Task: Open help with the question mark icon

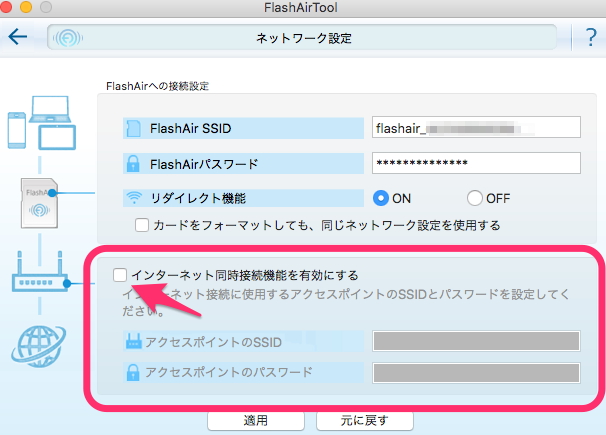Action: [x=591, y=37]
